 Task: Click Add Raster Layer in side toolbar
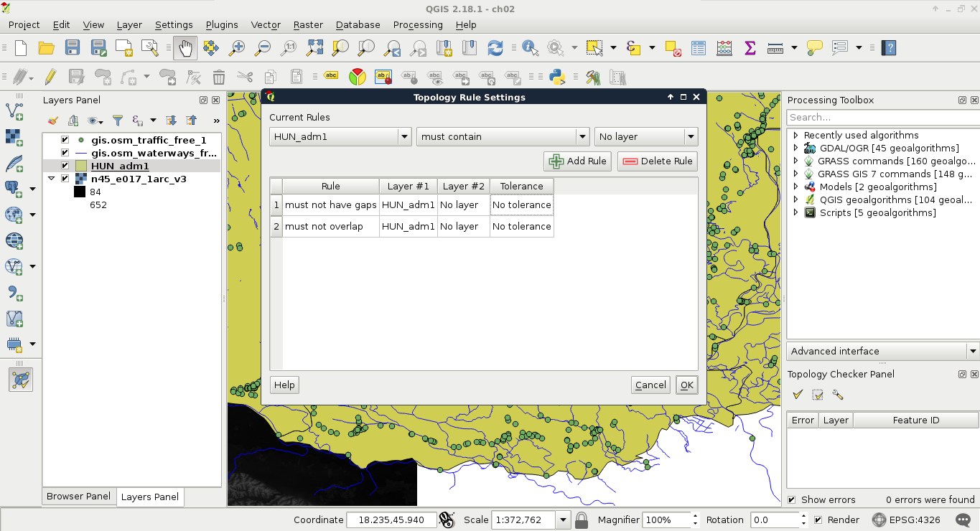point(14,137)
